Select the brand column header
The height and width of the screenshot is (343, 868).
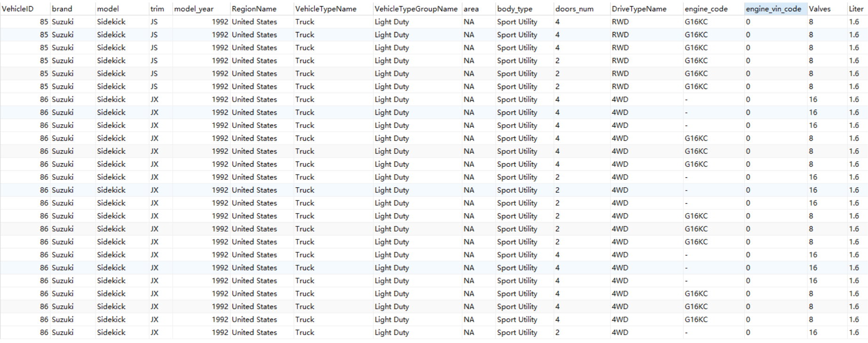tap(62, 9)
